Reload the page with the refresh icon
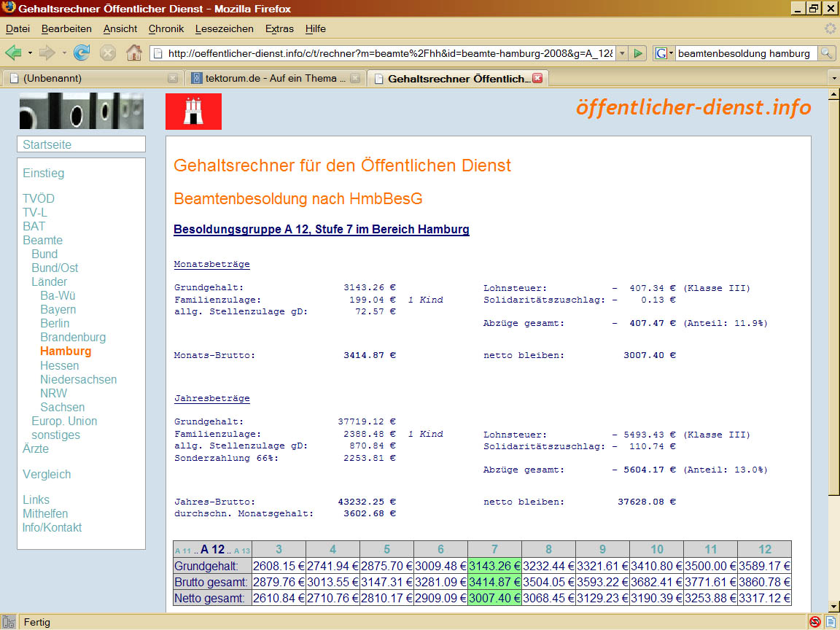This screenshot has width=840, height=630. click(x=82, y=53)
